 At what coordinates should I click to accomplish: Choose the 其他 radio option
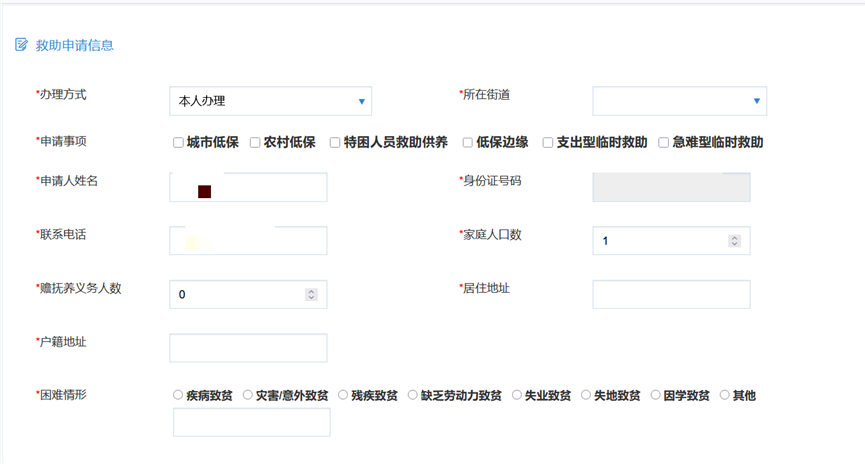click(724, 395)
